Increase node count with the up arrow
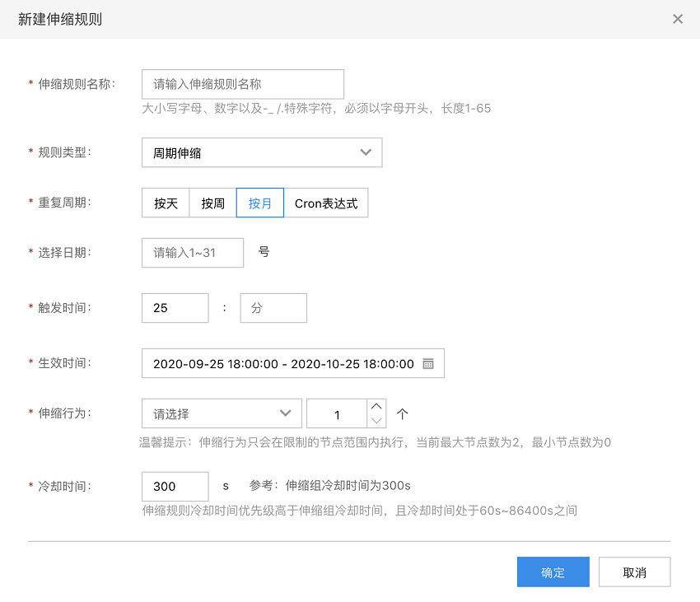700x602 pixels. [376, 406]
